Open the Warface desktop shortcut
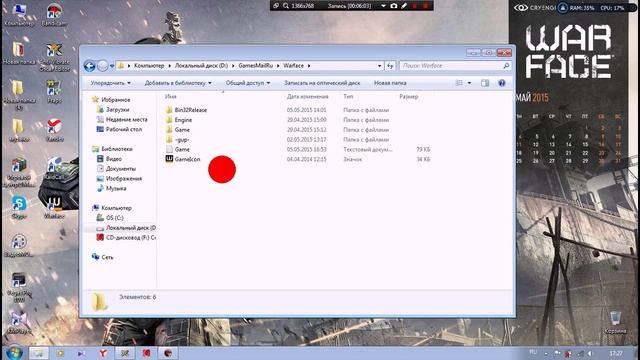Screen dimensions: 640x360 [54, 207]
